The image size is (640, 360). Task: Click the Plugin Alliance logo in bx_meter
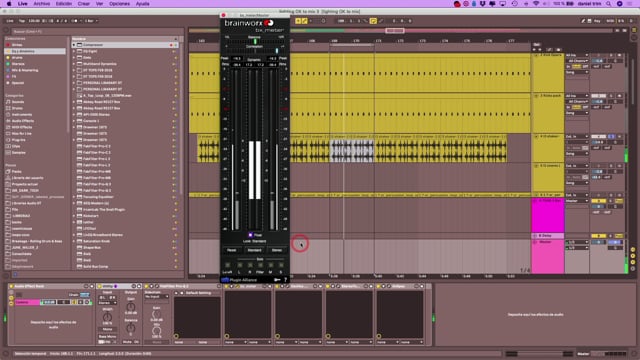coord(239,280)
